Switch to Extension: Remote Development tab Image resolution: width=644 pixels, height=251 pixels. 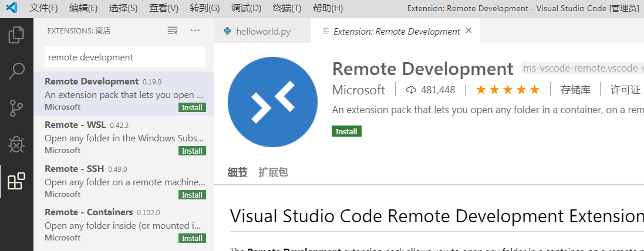click(396, 30)
